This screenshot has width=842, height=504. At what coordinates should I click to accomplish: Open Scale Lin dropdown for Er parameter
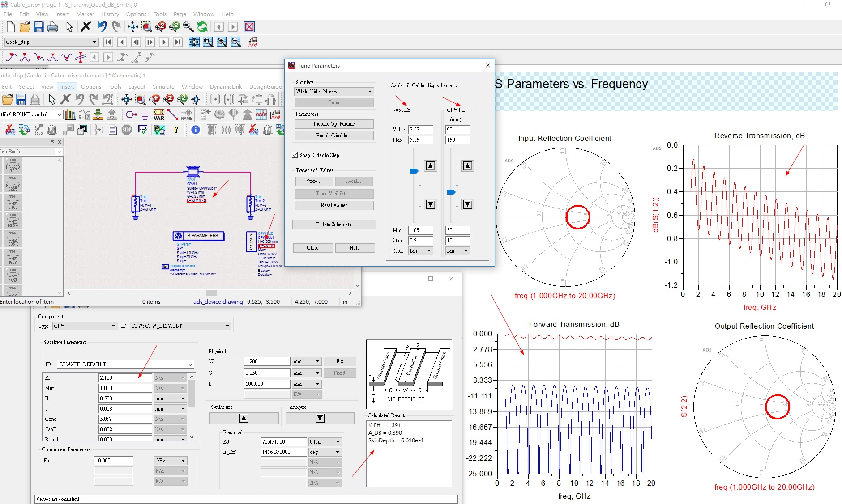(421, 251)
